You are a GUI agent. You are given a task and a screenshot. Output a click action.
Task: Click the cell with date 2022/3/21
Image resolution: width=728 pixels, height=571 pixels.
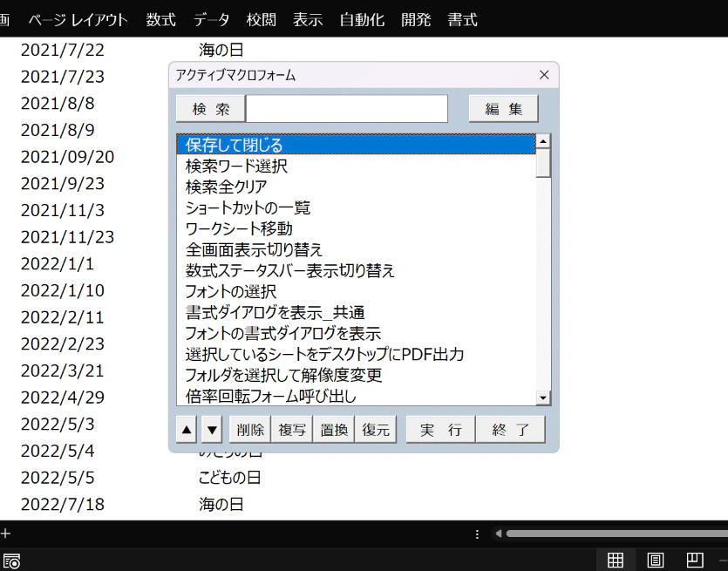(63, 370)
